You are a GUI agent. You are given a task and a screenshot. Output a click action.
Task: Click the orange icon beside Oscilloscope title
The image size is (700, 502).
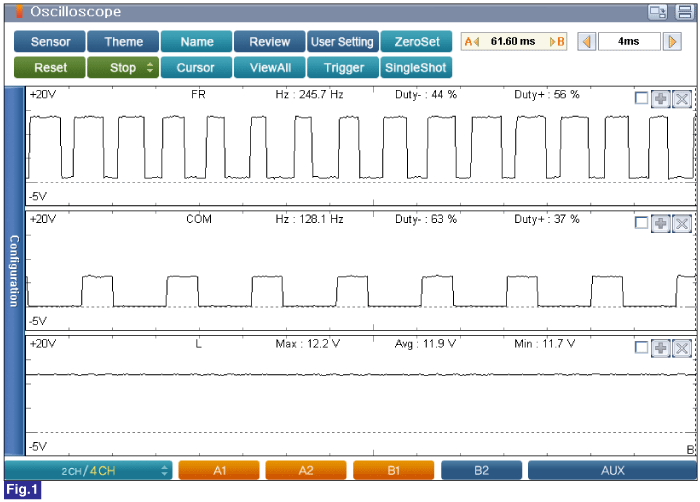click(x=19, y=12)
